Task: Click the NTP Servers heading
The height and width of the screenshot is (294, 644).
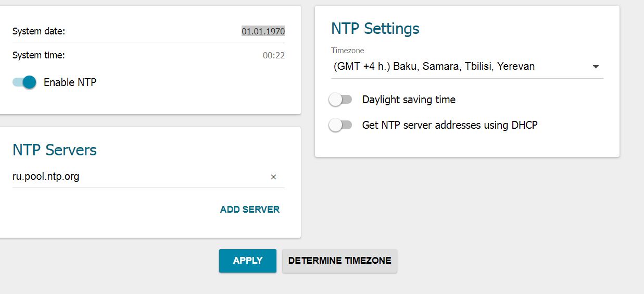Action: click(x=55, y=150)
